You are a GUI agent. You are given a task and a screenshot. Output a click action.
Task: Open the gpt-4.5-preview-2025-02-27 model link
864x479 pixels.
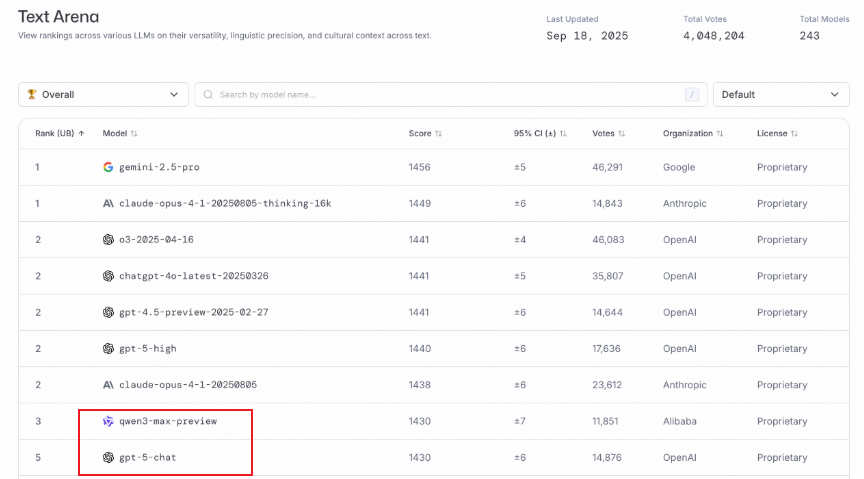(x=194, y=313)
